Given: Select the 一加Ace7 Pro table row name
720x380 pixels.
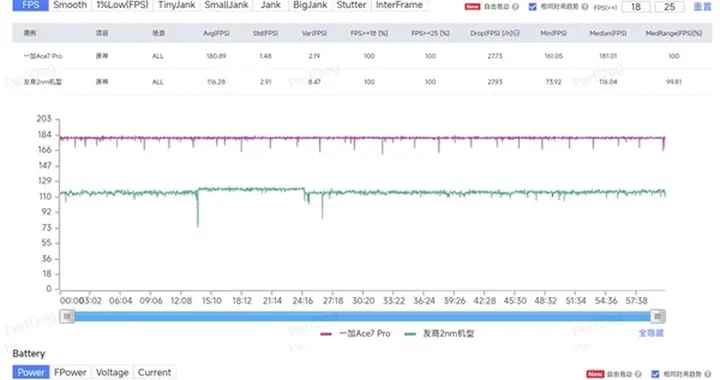Looking at the screenshot, I should pyautogui.click(x=43, y=56).
